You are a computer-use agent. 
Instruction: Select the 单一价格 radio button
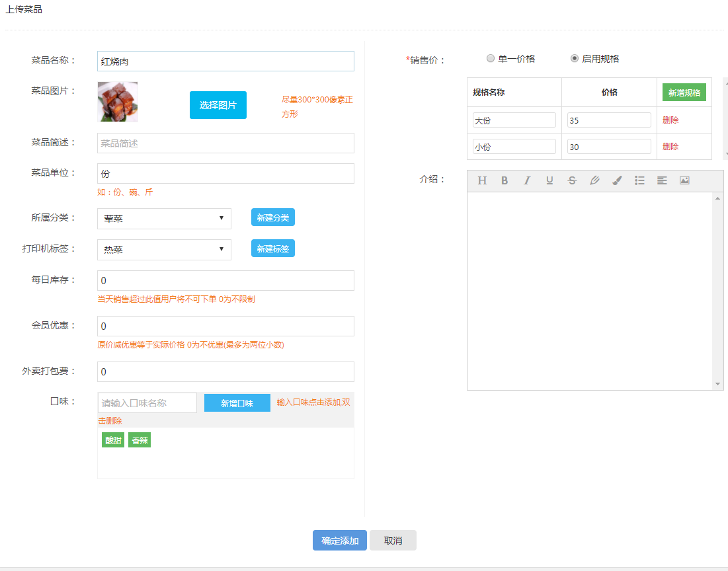(491, 58)
